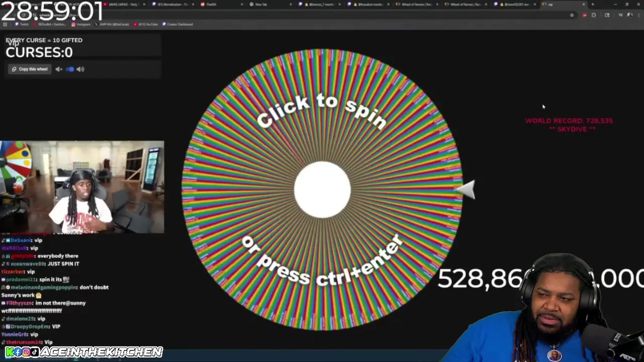The image size is (644, 362).
Task: Click the "CURSES:0" counter text
Action: point(39,52)
